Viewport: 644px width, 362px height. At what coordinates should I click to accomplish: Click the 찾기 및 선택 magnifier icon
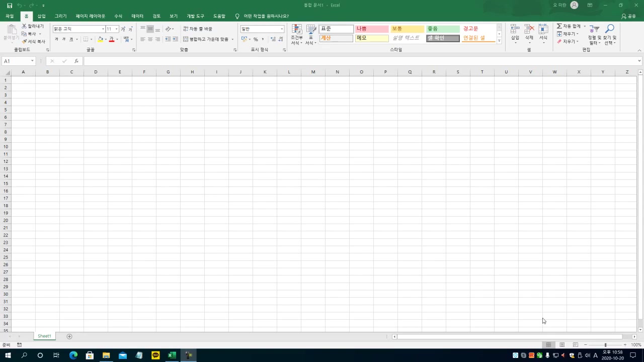coord(609,30)
